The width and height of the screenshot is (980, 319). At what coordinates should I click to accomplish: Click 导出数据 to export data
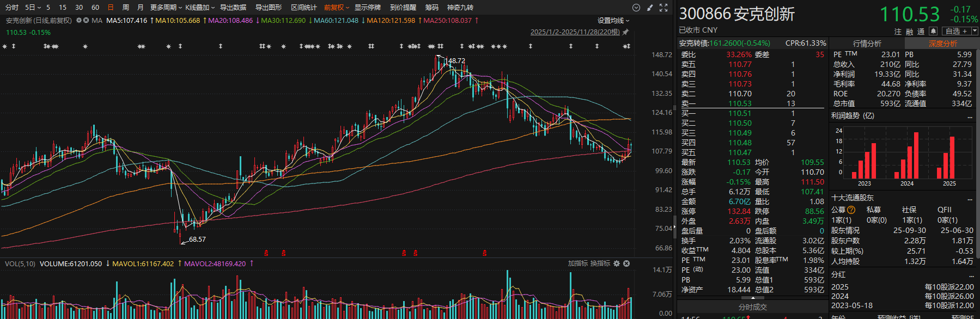click(233, 8)
